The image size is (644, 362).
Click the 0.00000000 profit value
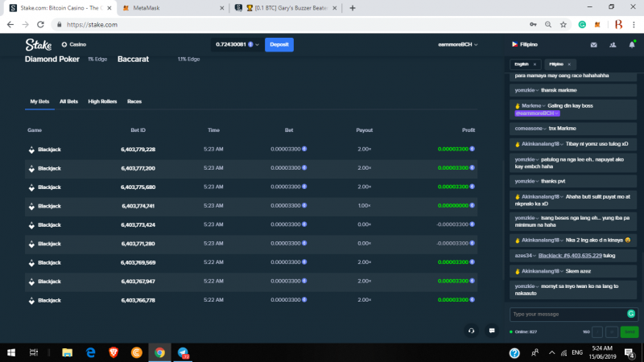[453, 206]
